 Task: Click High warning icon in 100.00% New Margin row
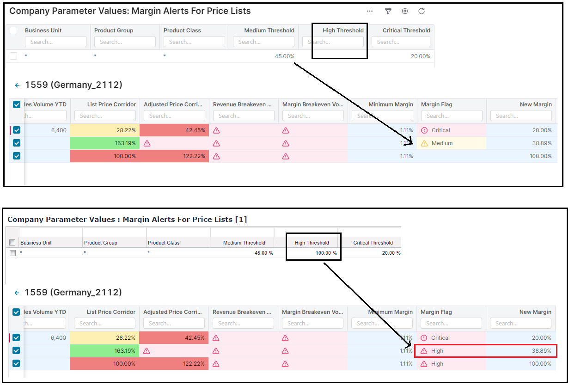pyautogui.click(x=424, y=364)
